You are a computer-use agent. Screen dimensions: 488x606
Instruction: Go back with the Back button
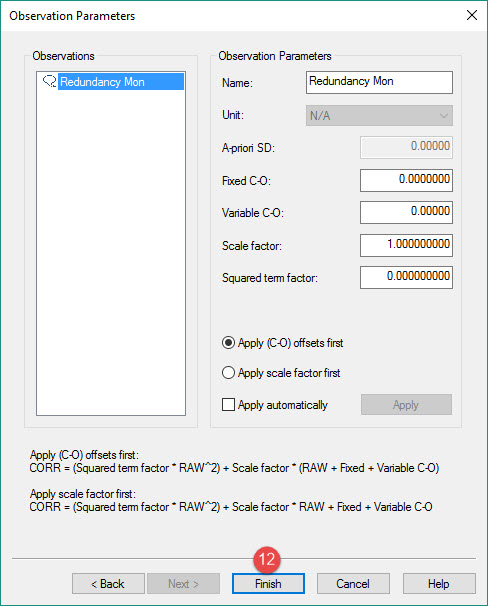[108, 584]
